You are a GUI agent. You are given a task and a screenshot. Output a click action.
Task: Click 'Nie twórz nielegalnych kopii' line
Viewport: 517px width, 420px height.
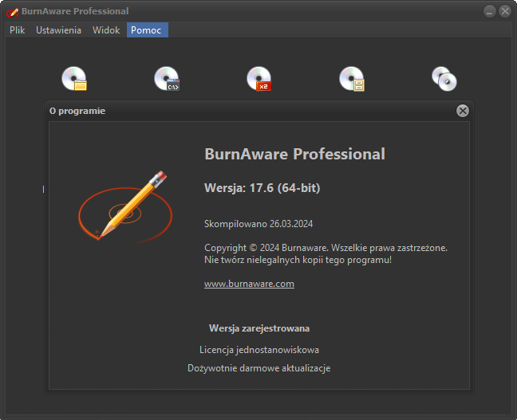click(298, 260)
